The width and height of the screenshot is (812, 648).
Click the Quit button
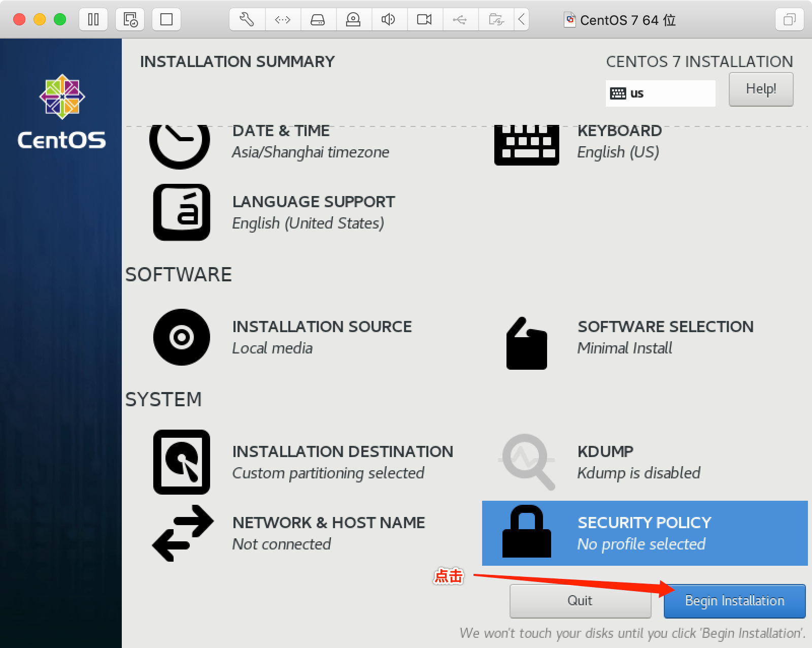click(580, 601)
